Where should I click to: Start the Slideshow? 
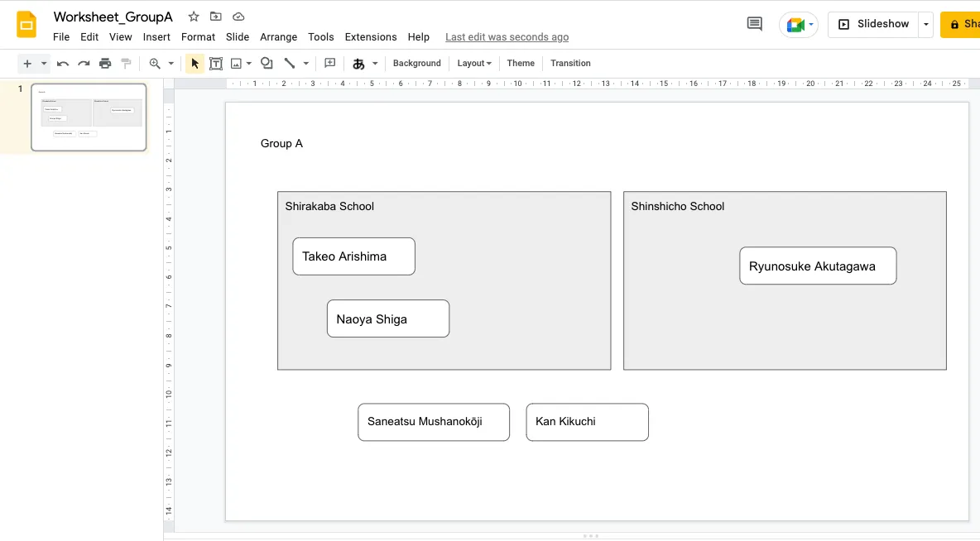873,24
